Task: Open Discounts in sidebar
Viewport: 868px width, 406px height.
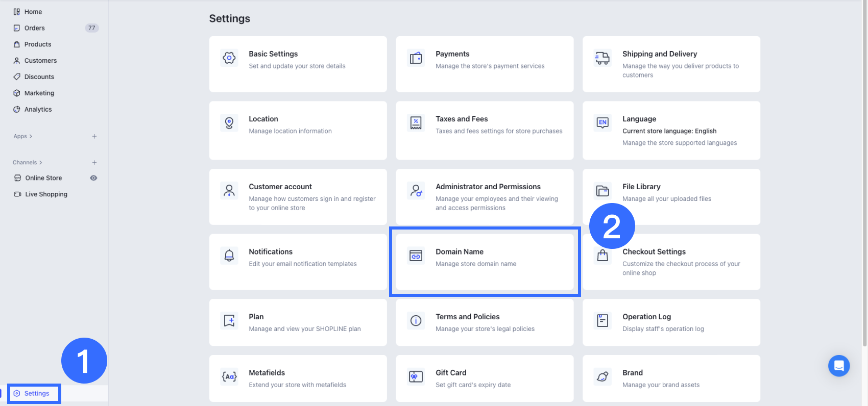Action: (39, 77)
